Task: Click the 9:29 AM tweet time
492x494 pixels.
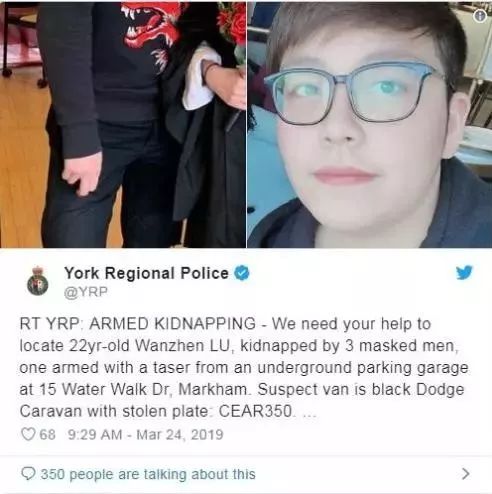Action: [95, 435]
